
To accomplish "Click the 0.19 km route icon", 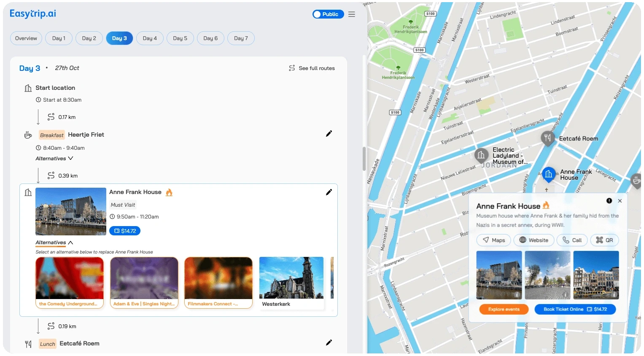I will pyautogui.click(x=51, y=326).
